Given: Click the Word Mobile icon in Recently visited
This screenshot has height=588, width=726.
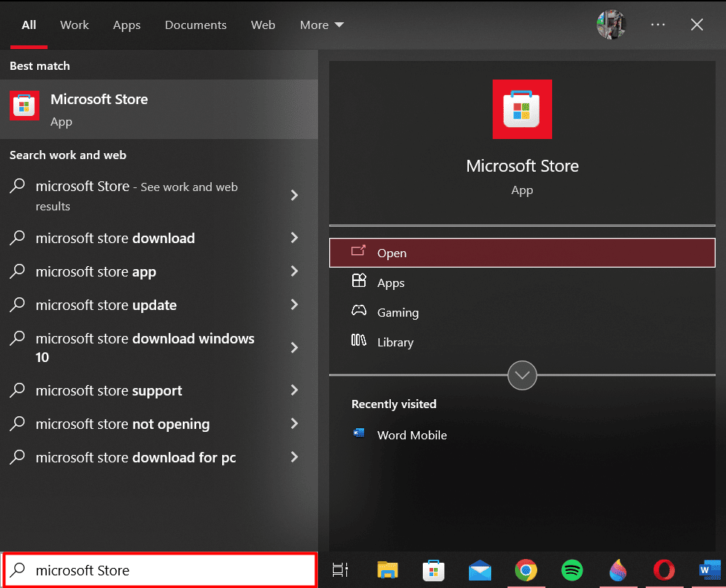Looking at the screenshot, I should pos(359,433).
